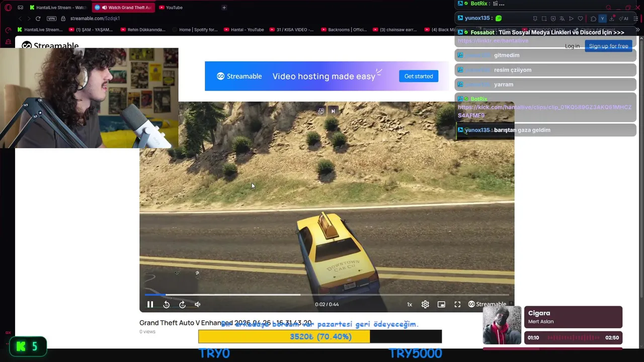This screenshot has width=644, height=362.
Task: Skip forward five seconds in video
Action: 182,304
